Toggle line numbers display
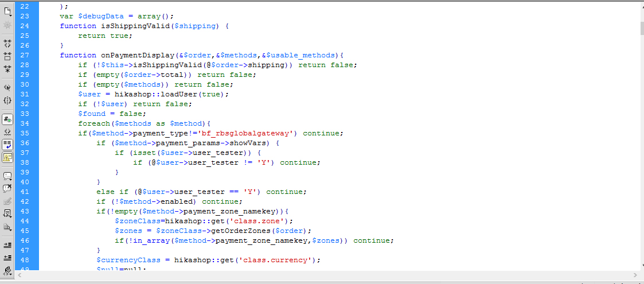The height and width of the screenshot is (284, 644). 7,119
